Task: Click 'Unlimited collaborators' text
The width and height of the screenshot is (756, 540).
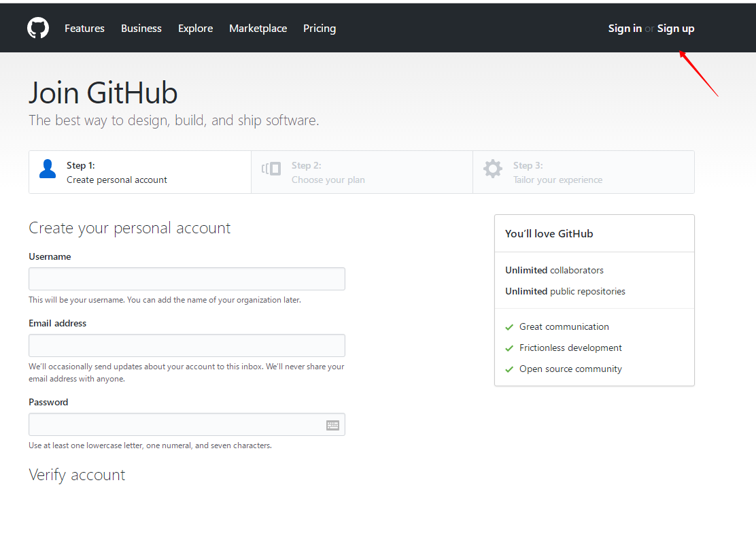Action: coord(555,271)
